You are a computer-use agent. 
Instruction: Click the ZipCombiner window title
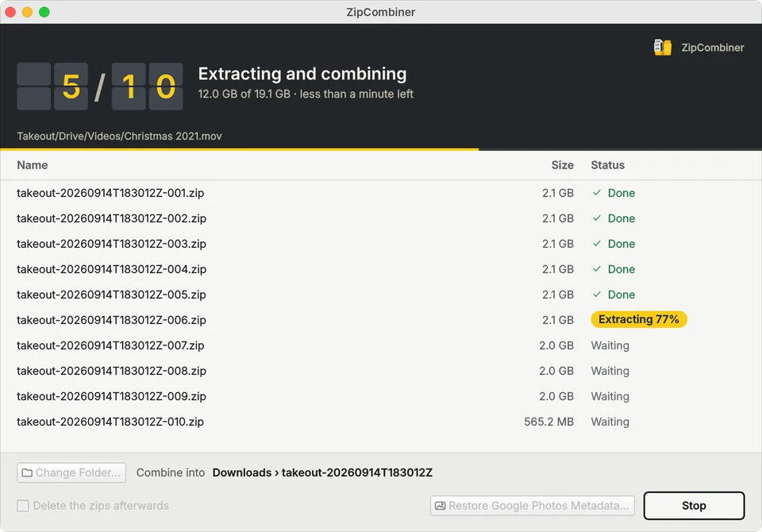point(380,12)
